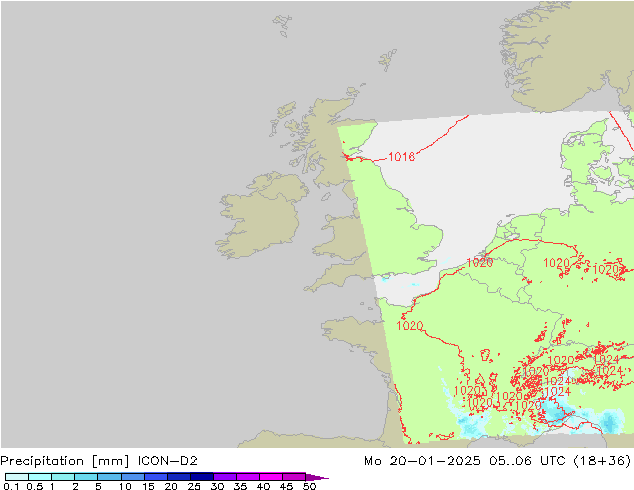
Task: Click the legend value "5"
Action: 98,486
